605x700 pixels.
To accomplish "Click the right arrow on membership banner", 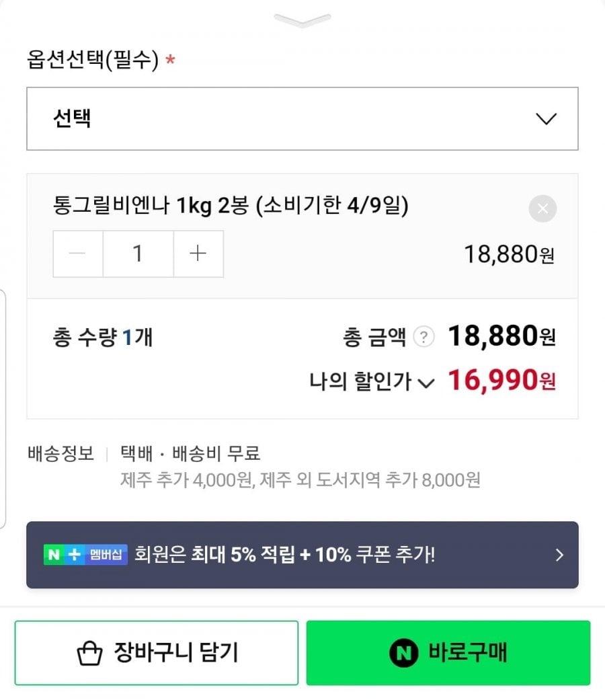I will coord(559,555).
